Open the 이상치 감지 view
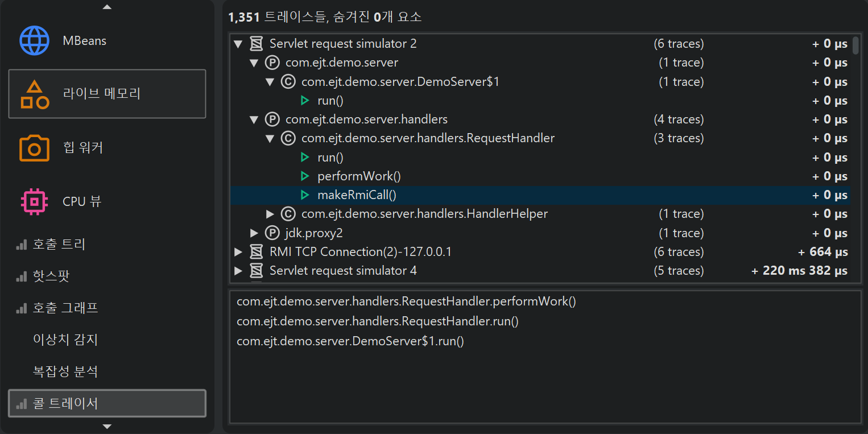 pos(65,340)
